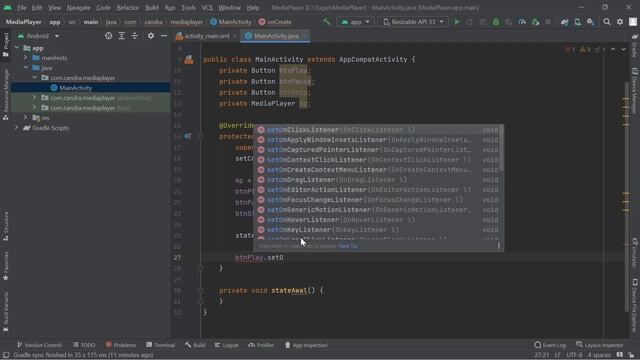Open completion popup more options dots
This screenshot has width=640, height=360.
[x=498, y=246]
